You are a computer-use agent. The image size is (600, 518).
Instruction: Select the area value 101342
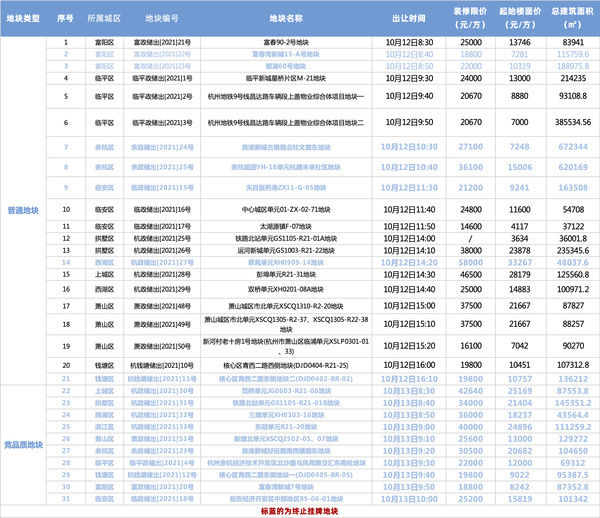573,499
